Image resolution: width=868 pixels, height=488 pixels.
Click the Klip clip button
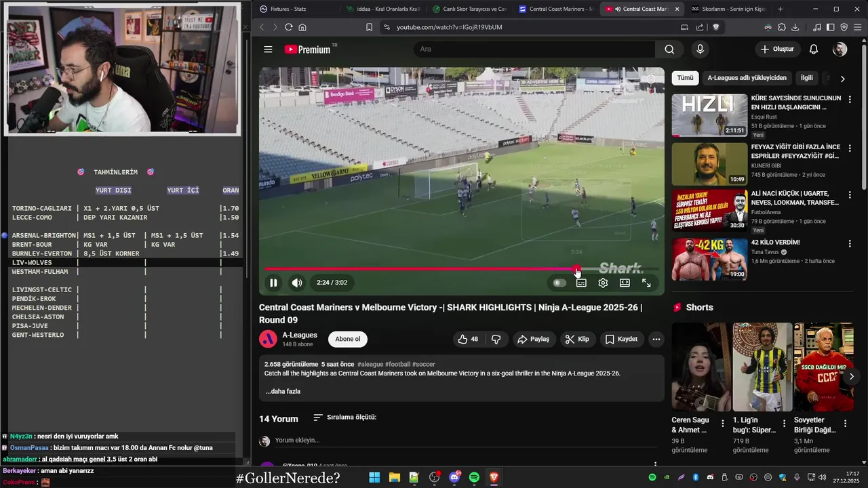tap(577, 339)
